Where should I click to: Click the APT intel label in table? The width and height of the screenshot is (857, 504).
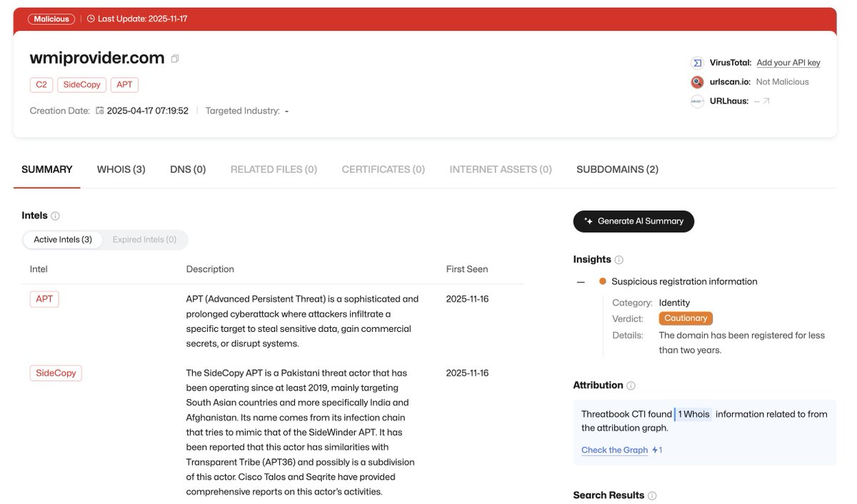click(44, 299)
